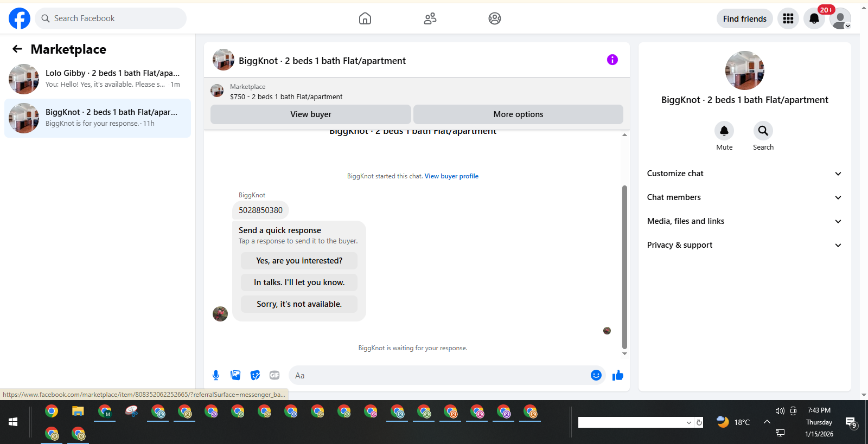
Task: Click the voice clip microphone icon
Action: pos(216,375)
